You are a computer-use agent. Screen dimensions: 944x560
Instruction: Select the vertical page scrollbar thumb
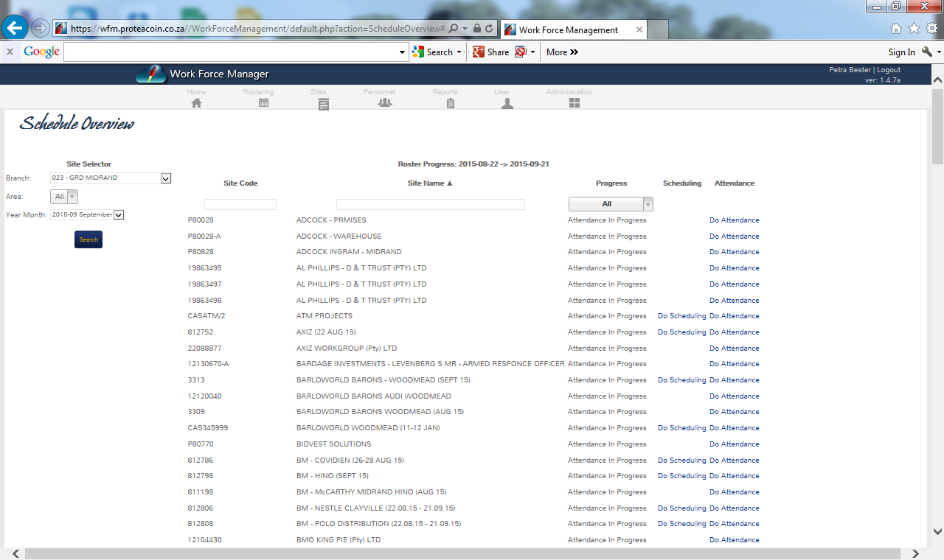click(x=937, y=125)
